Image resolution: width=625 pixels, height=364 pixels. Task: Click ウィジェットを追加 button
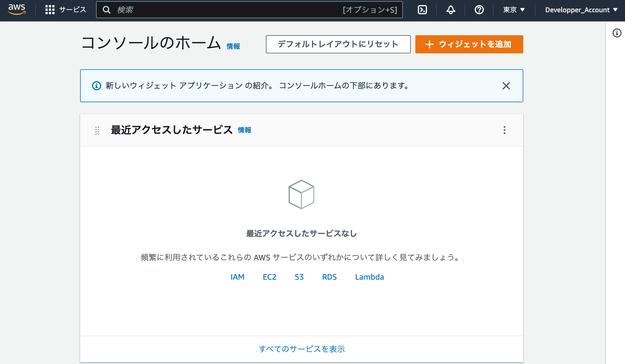[x=469, y=44]
